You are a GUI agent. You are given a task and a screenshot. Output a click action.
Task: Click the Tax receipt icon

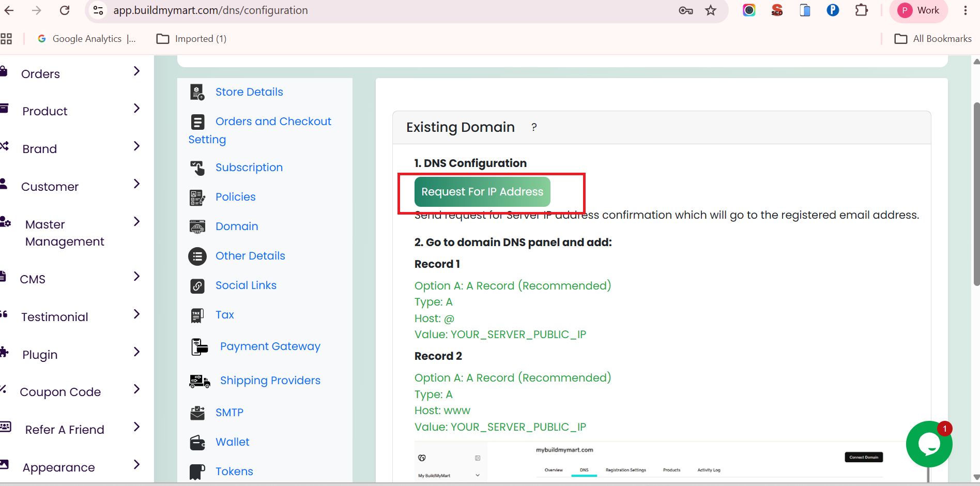(x=197, y=315)
